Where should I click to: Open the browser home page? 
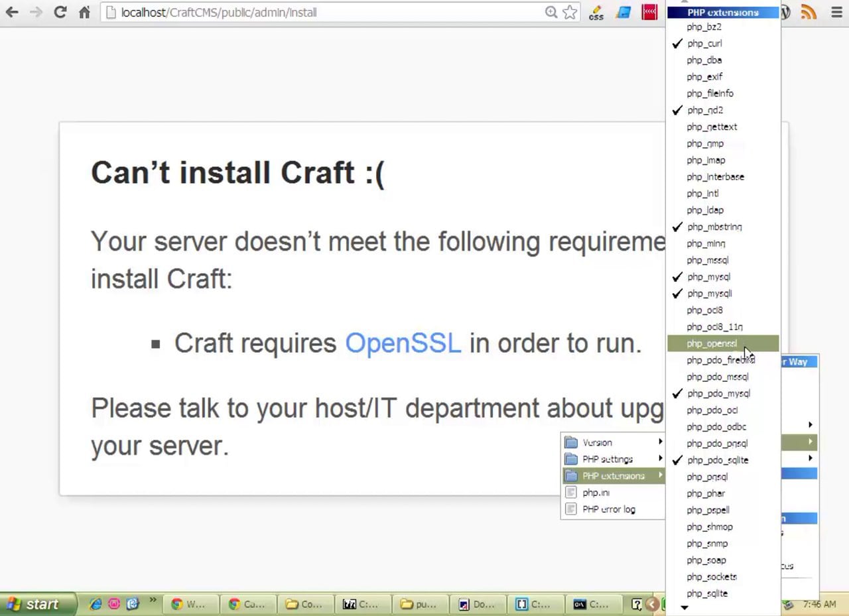click(84, 12)
